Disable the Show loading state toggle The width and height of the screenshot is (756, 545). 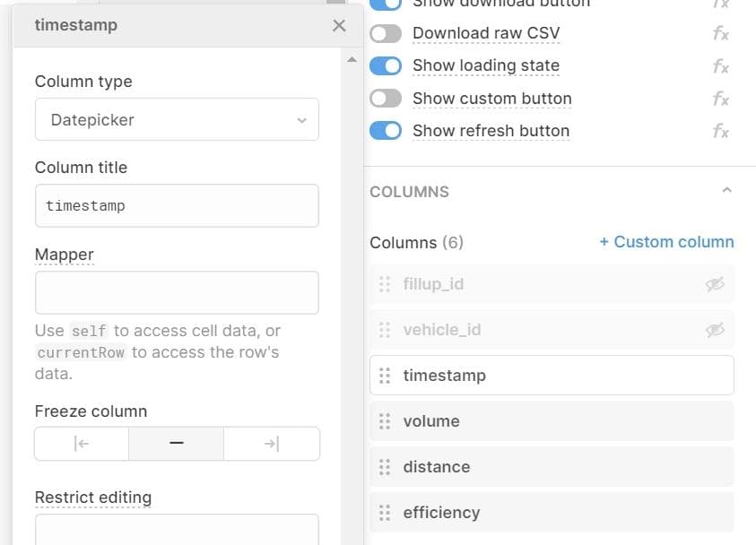(386, 66)
